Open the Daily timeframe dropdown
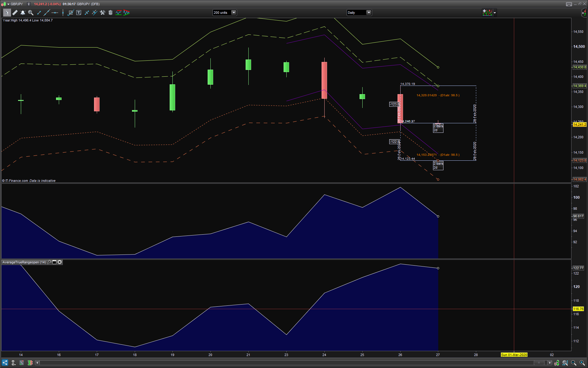Viewport: 588px width, 368px height. 369,13
